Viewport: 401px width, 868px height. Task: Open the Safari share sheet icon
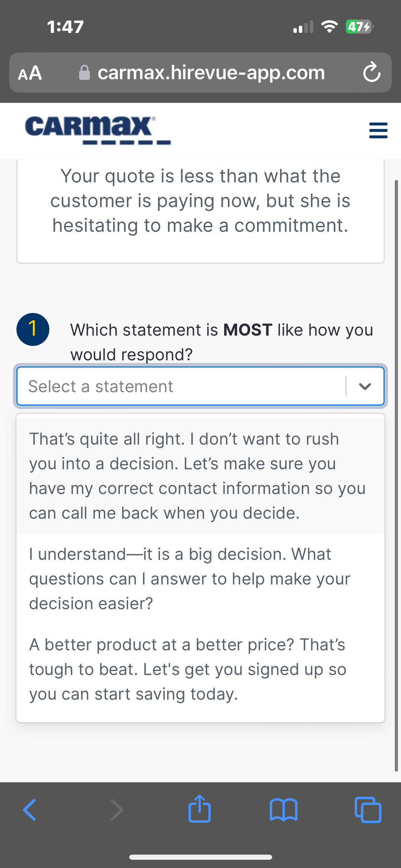tap(199, 809)
